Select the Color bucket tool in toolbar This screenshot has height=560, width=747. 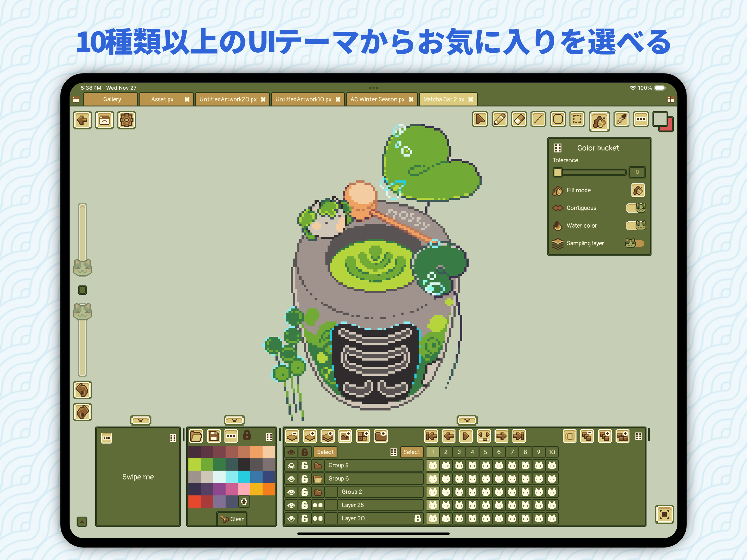coord(599,121)
